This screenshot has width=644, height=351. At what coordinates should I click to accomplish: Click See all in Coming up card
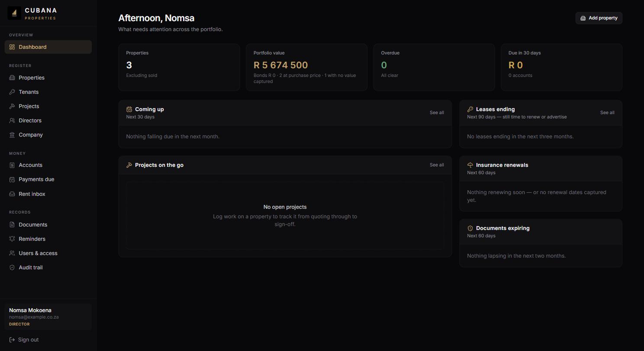[437, 112]
